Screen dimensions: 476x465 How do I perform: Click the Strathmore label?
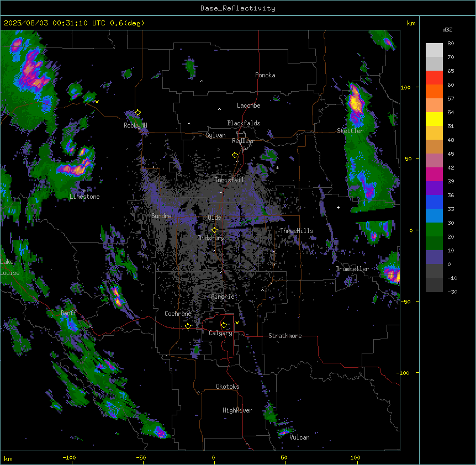click(285, 336)
